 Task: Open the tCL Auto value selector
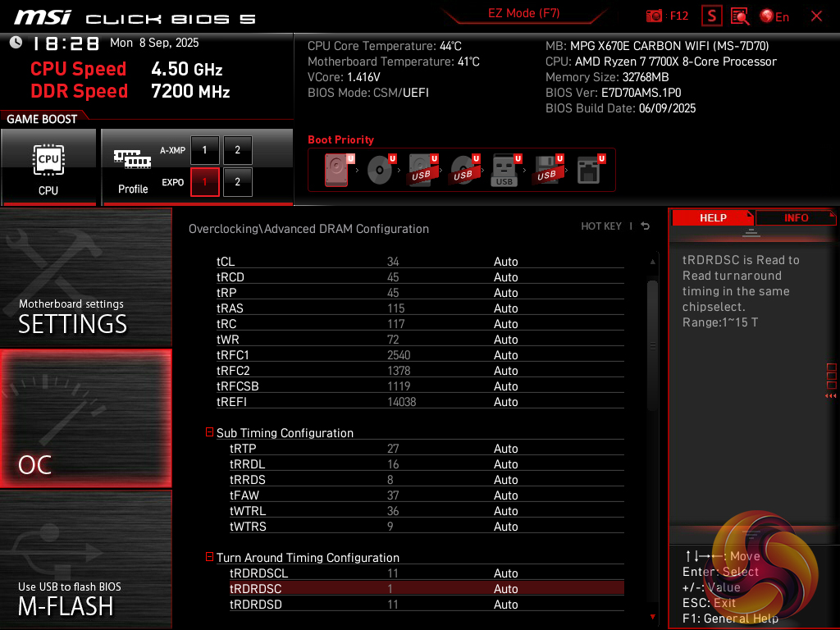(505, 262)
